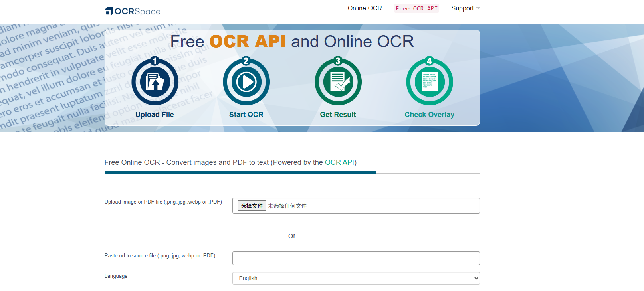The image size is (644, 291).
Task: Follow the green OCR API link
Action: 339,162
